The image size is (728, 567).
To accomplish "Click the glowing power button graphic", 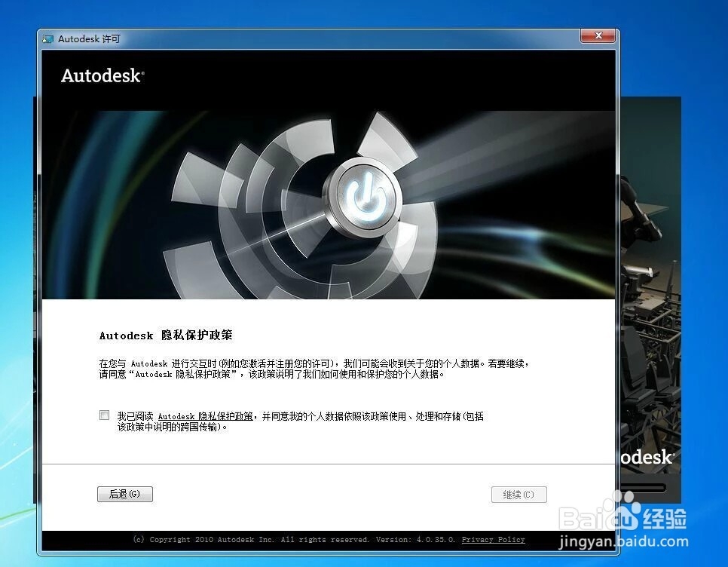I will point(367,198).
